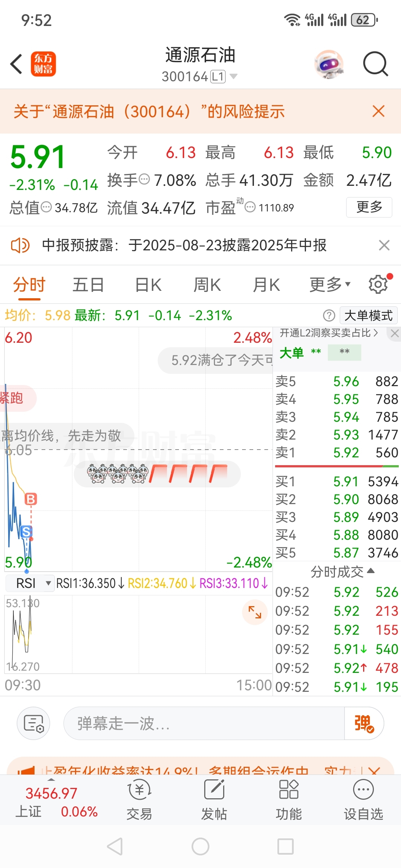
Task: Open the stock risk warning notice
Action: (x=149, y=111)
